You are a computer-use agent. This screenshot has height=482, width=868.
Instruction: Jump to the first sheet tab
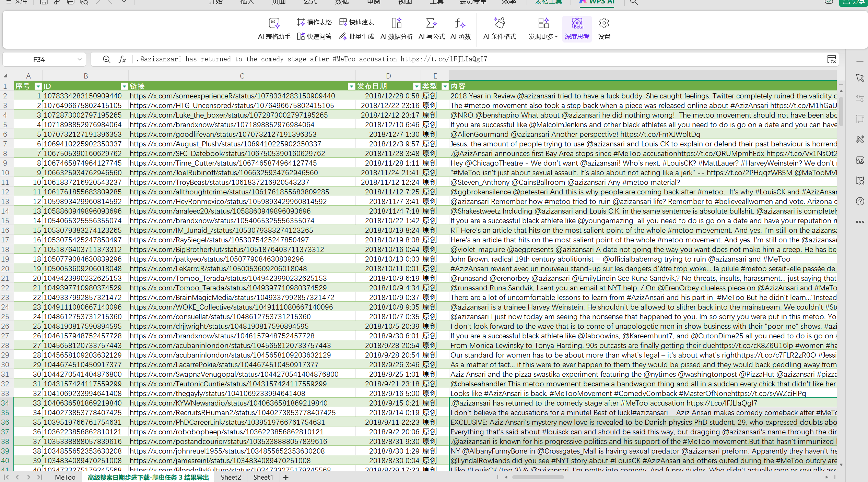click(6, 477)
